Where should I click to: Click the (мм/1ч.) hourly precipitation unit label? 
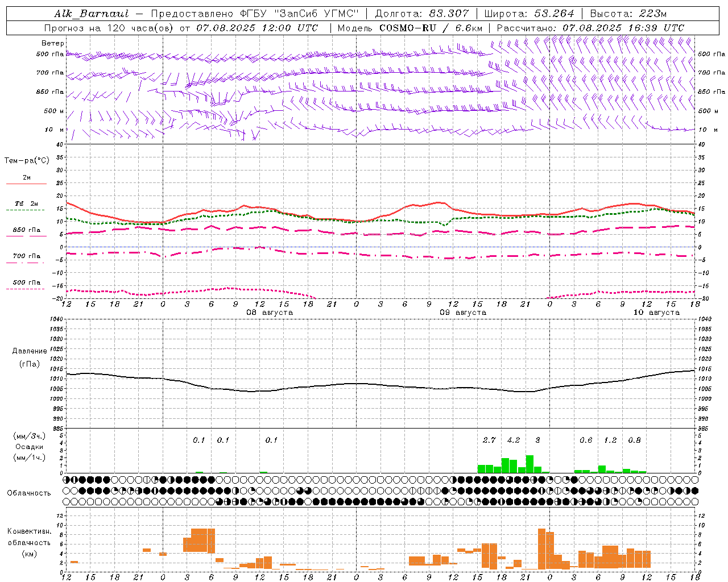pos(30,458)
